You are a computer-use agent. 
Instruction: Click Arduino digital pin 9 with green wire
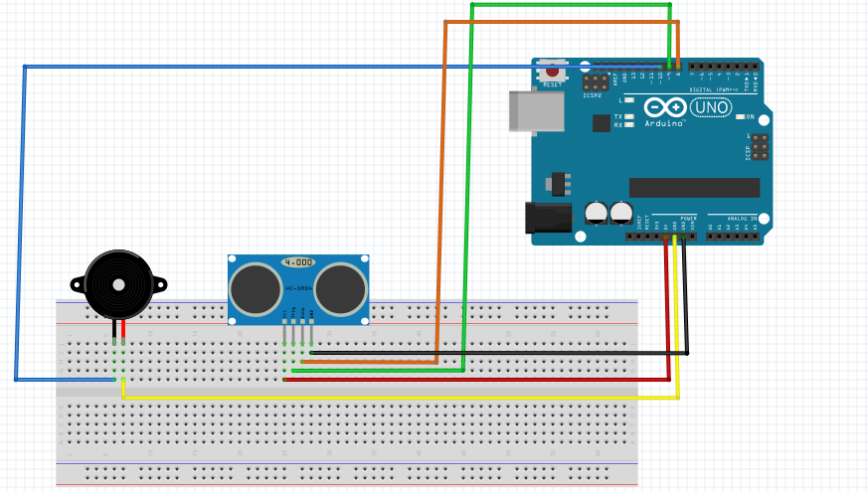click(x=669, y=67)
